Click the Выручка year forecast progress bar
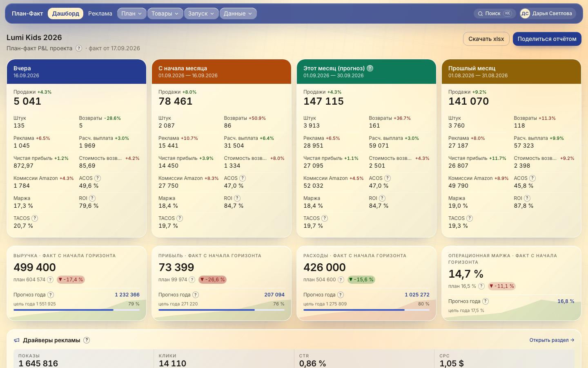Image resolution: width=588 pixels, height=368 pixels. click(x=77, y=310)
